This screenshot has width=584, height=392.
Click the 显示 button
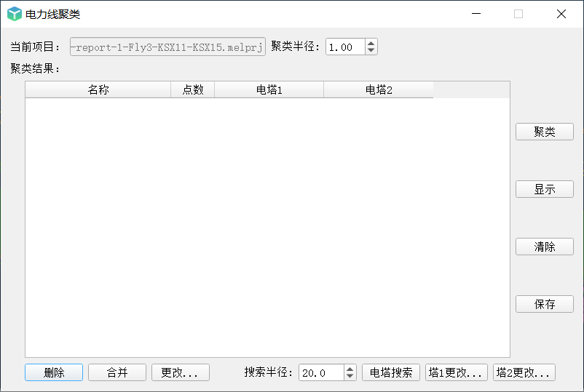pyautogui.click(x=544, y=189)
